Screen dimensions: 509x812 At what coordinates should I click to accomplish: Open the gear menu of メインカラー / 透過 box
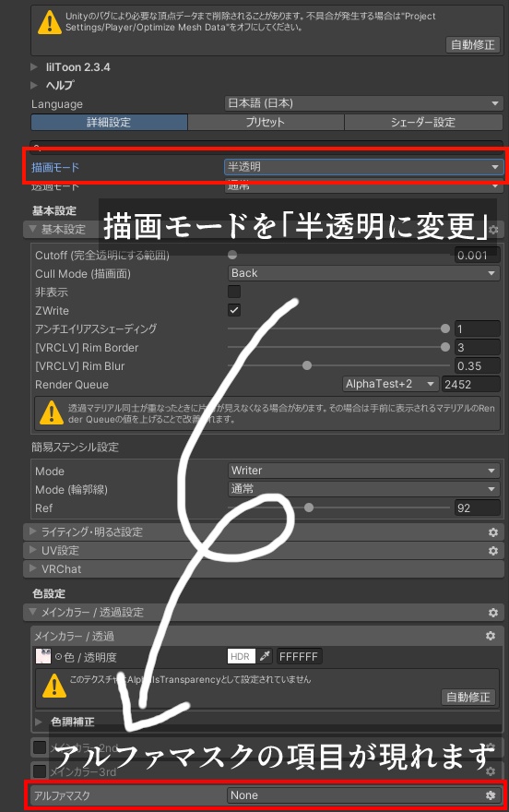(490, 636)
